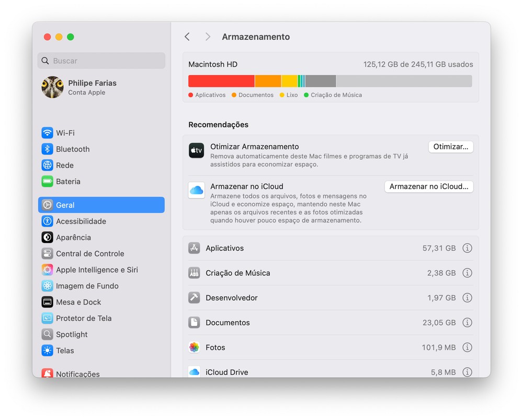Click the info icon next to Aplicativos

click(x=467, y=248)
